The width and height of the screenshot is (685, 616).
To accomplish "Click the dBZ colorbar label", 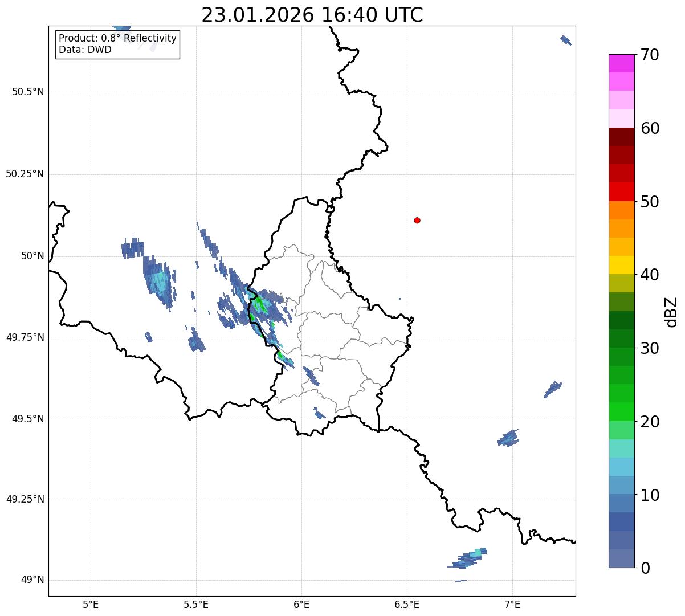I will pyautogui.click(x=671, y=311).
